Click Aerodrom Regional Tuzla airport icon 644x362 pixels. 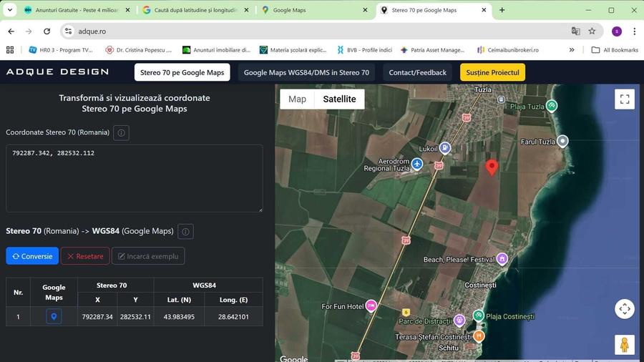[x=417, y=164]
